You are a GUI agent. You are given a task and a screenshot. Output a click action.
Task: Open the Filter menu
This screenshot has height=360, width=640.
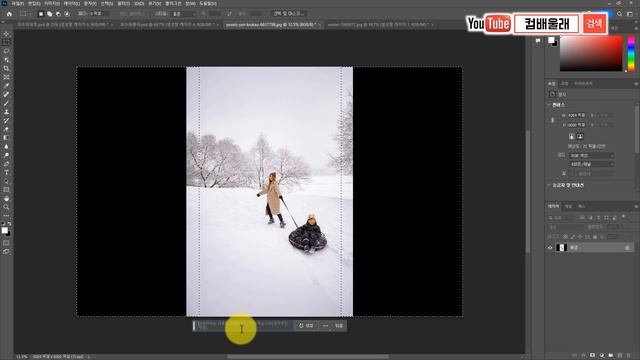[x=123, y=3]
